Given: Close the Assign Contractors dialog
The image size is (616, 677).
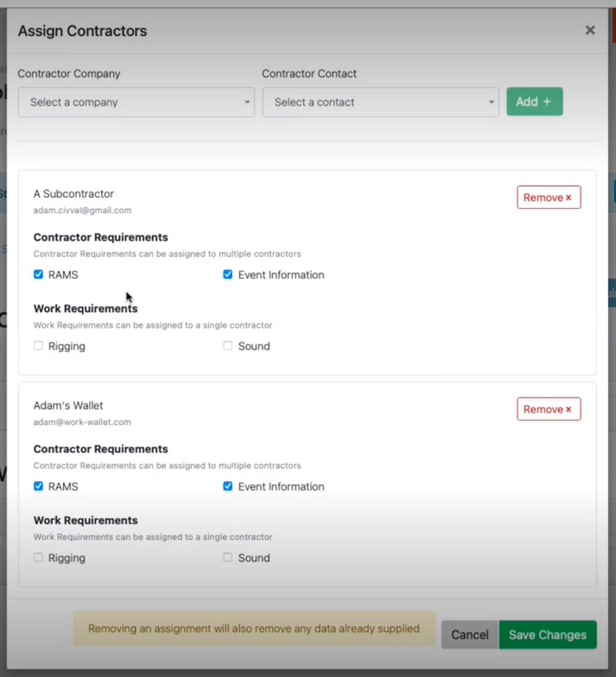Looking at the screenshot, I should (x=590, y=30).
